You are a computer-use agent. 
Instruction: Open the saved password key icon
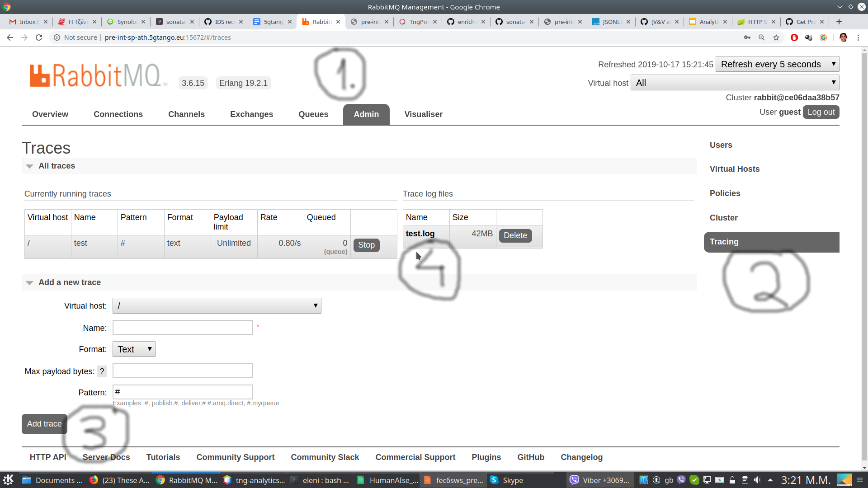click(x=747, y=38)
